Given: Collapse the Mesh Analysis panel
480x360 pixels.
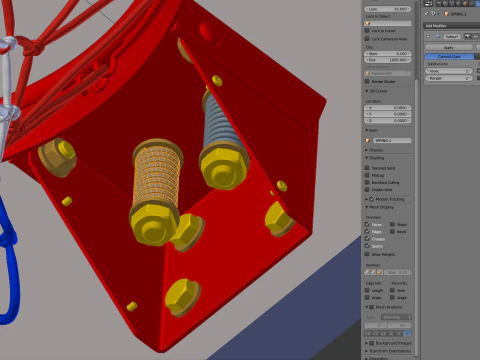Looking at the screenshot, I should (x=367, y=307).
